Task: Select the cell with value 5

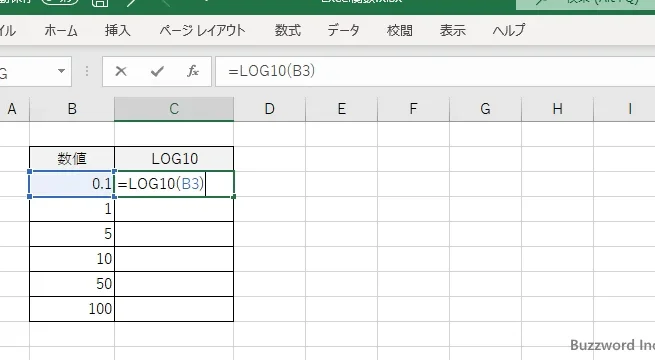Action: 72,234
